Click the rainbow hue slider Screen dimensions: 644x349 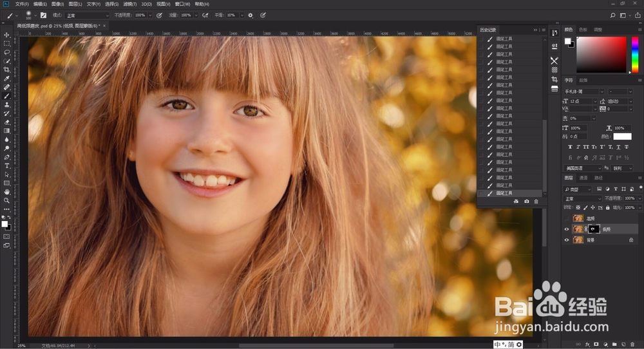pos(635,55)
